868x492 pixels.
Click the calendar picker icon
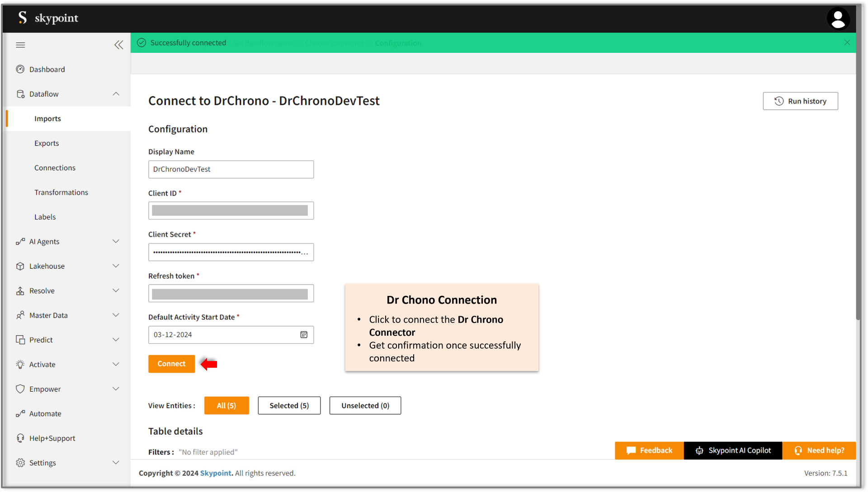(304, 334)
